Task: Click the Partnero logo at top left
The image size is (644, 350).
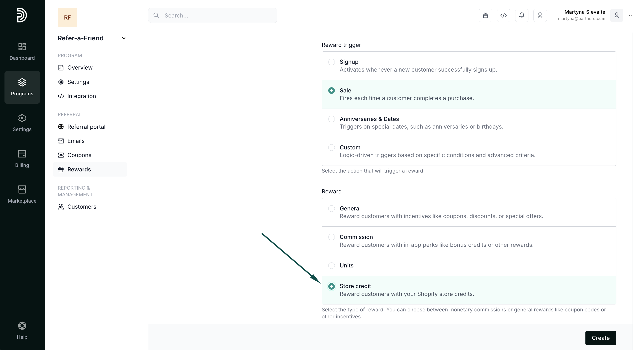Action: click(x=22, y=15)
